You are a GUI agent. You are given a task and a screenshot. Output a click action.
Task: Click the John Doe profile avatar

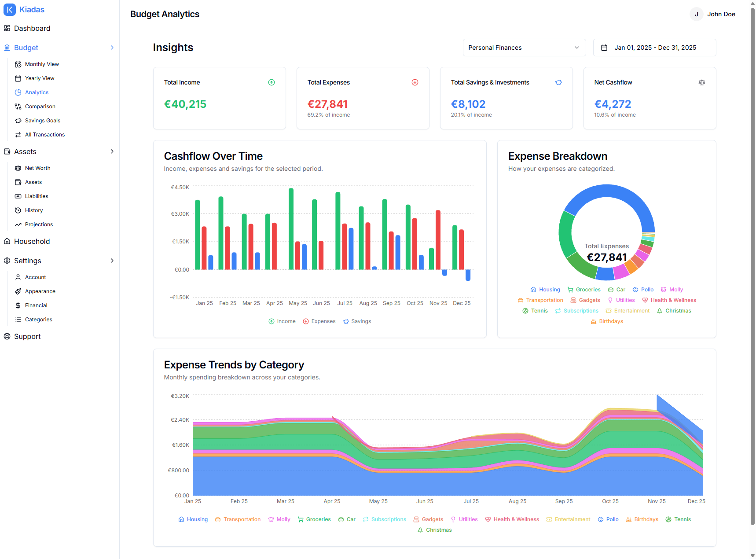(x=697, y=14)
